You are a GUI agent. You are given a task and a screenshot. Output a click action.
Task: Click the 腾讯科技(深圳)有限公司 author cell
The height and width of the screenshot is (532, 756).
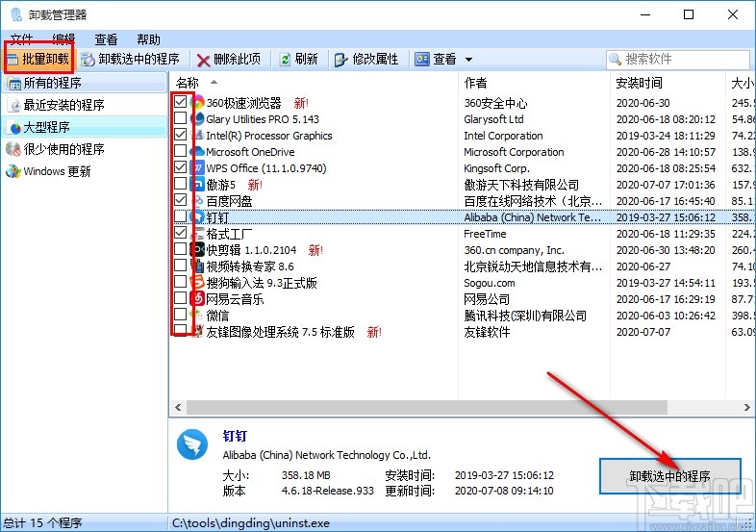pos(525,316)
